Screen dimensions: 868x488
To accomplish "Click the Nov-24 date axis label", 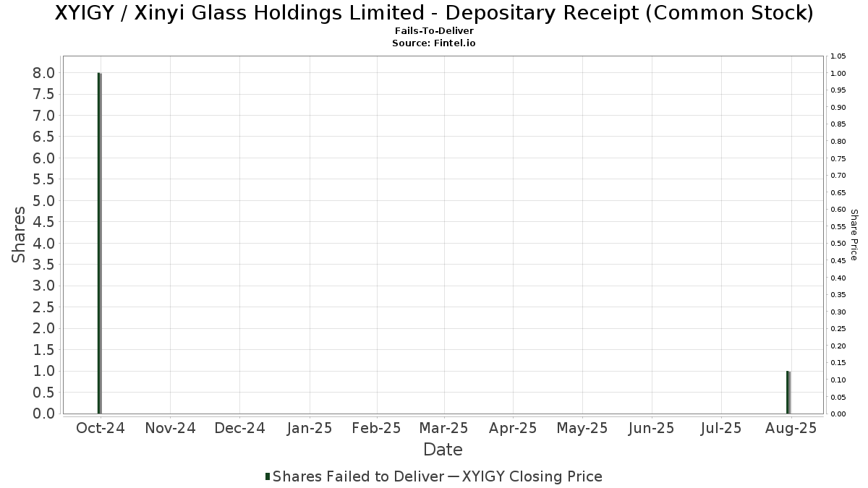I will 170,428.
